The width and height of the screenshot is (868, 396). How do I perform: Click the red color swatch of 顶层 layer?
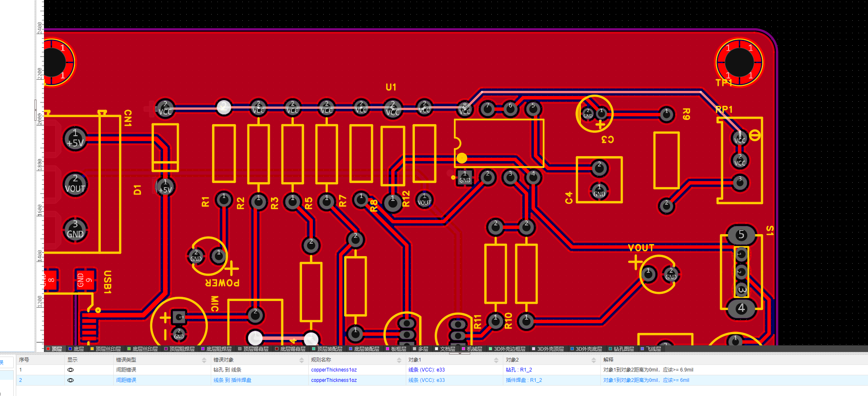(48, 349)
